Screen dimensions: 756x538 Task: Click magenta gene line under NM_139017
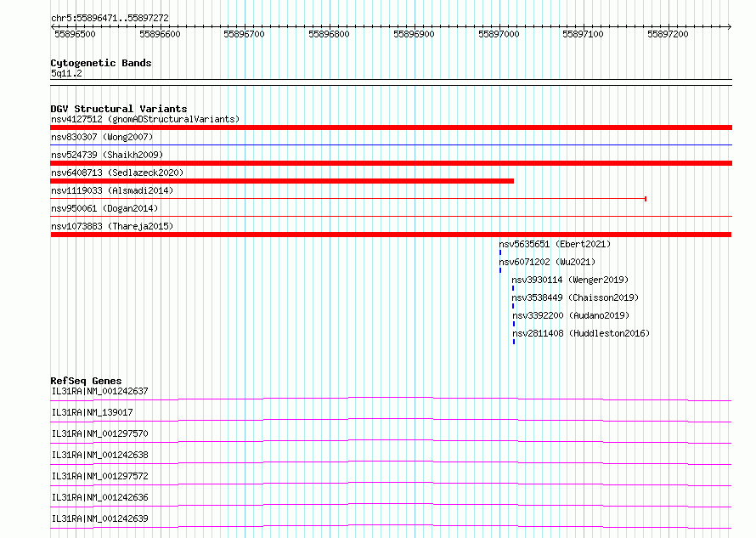pyautogui.click(x=391, y=420)
